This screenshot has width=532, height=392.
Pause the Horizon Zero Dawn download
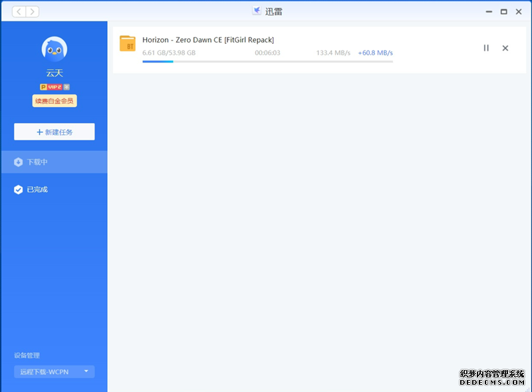point(486,48)
